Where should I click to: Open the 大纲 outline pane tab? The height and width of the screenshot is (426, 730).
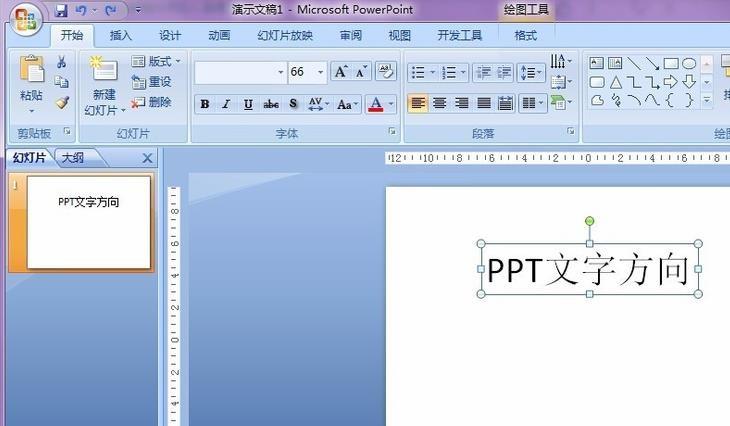(72, 157)
